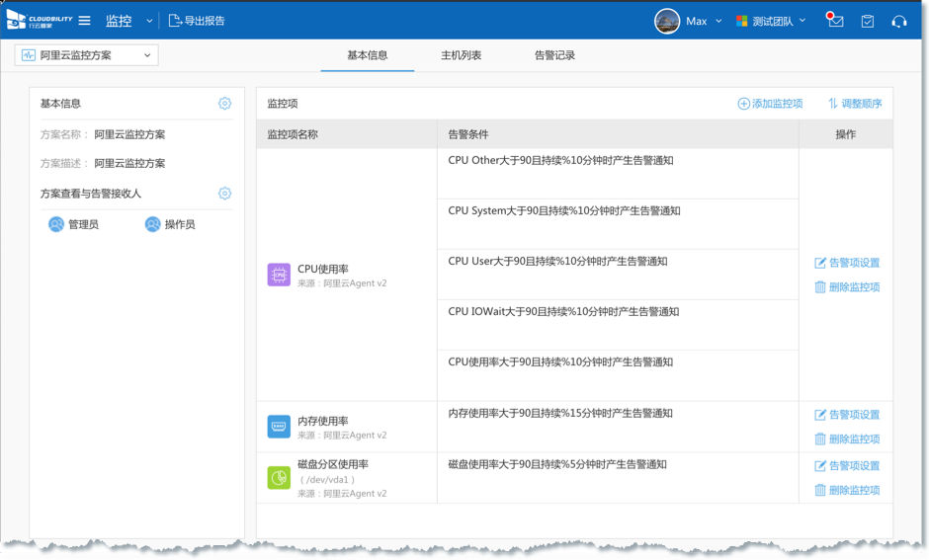The height and width of the screenshot is (560, 929).
Task: Expand the 监控 module dropdown arrow
Action: (x=149, y=21)
